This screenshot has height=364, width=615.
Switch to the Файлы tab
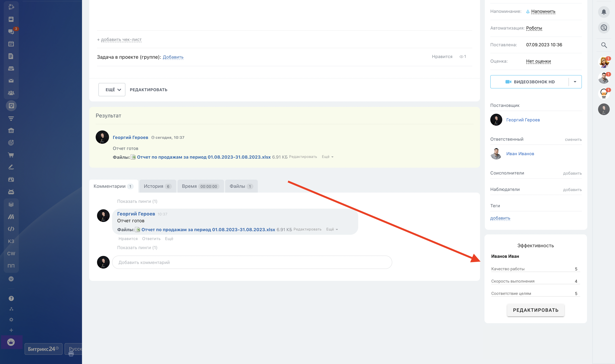(241, 186)
